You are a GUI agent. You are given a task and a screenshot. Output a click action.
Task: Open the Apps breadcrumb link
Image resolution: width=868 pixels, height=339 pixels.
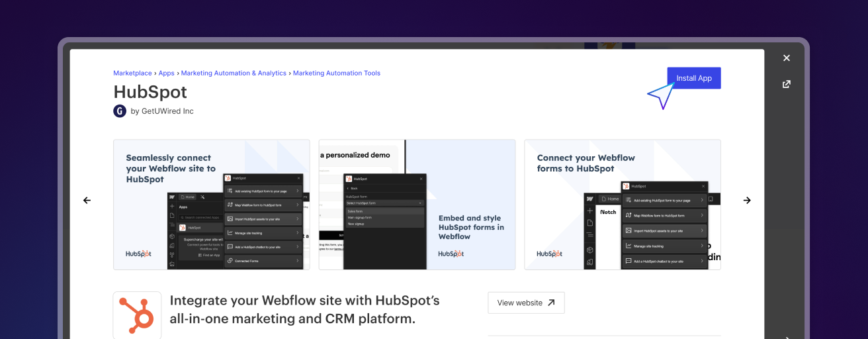pos(167,73)
